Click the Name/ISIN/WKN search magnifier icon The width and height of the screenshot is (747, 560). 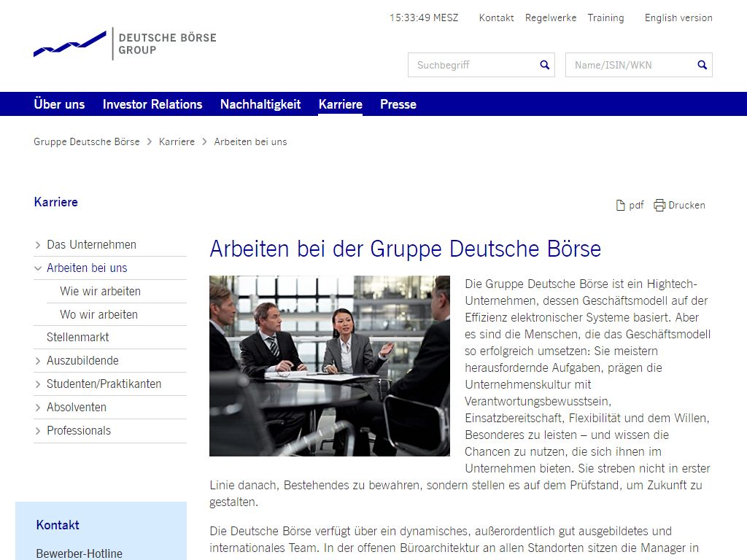pyautogui.click(x=703, y=65)
